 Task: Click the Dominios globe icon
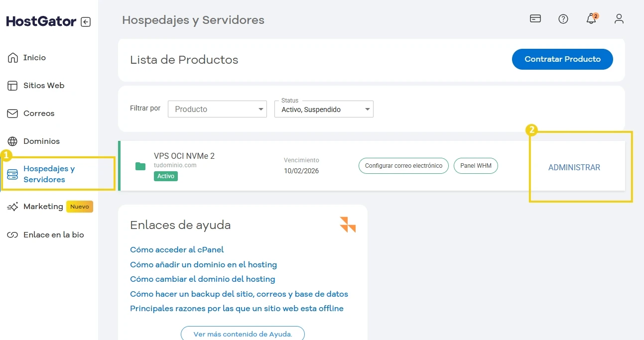(11, 141)
